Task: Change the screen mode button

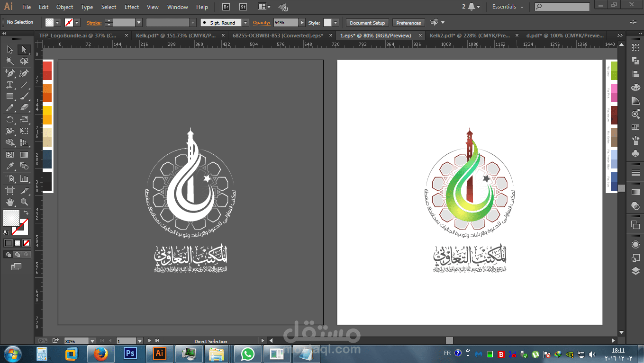Action: (17, 267)
